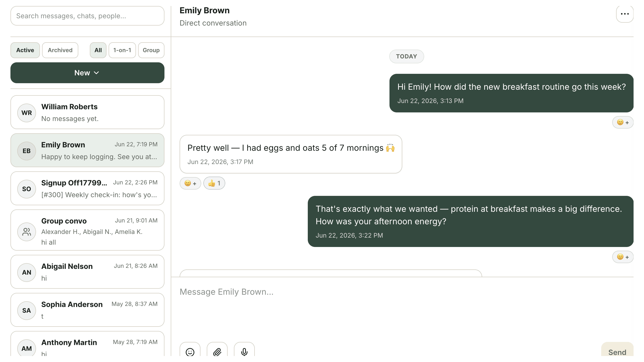The height and width of the screenshot is (362, 644).
Task: Switch to the Archived chats filter
Action: tap(60, 50)
